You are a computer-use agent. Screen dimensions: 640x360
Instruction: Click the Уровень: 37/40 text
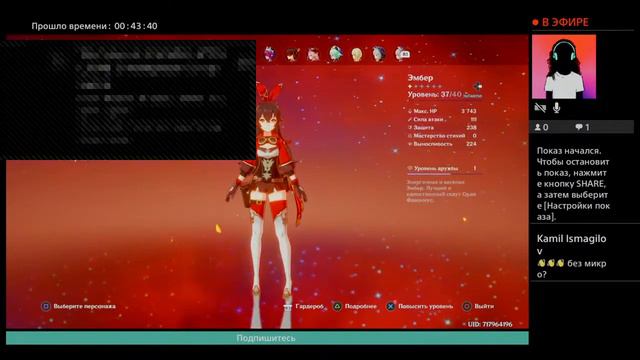point(434,95)
